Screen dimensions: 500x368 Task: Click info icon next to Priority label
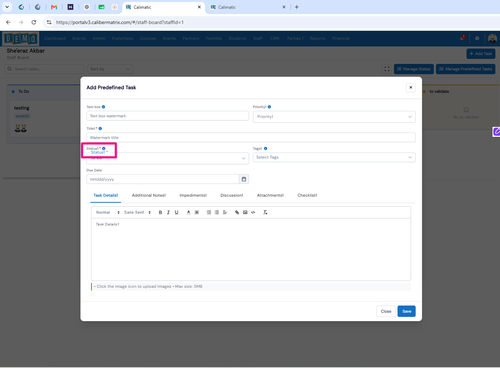pyautogui.click(x=269, y=107)
